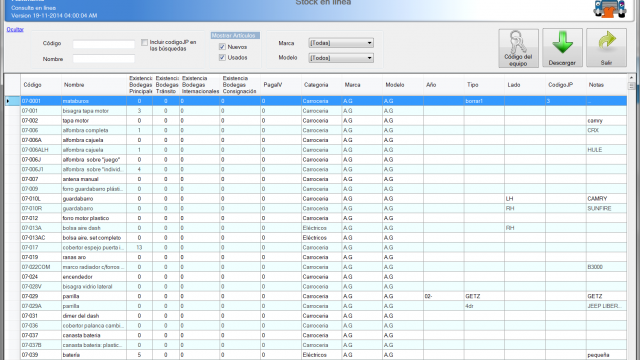Select the cell with code 07-0001
640x360 pixels.
coord(41,101)
